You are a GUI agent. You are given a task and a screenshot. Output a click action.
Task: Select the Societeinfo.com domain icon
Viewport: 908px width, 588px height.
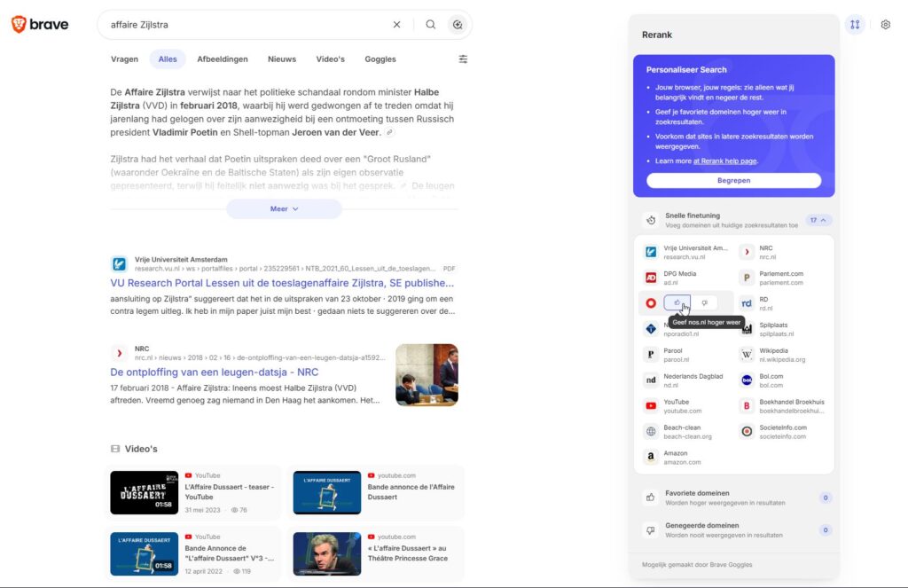tap(747, 431)
